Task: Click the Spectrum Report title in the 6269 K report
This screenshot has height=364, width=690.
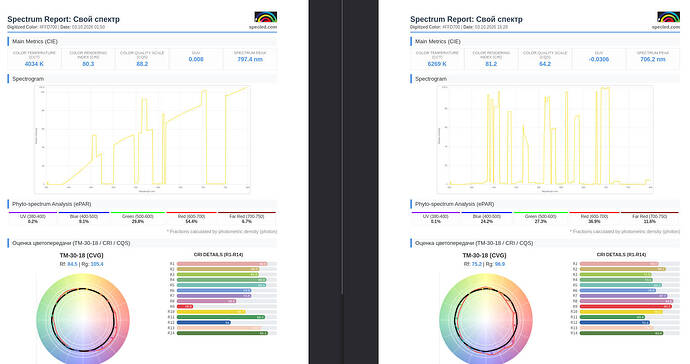Action: (466, 19)
